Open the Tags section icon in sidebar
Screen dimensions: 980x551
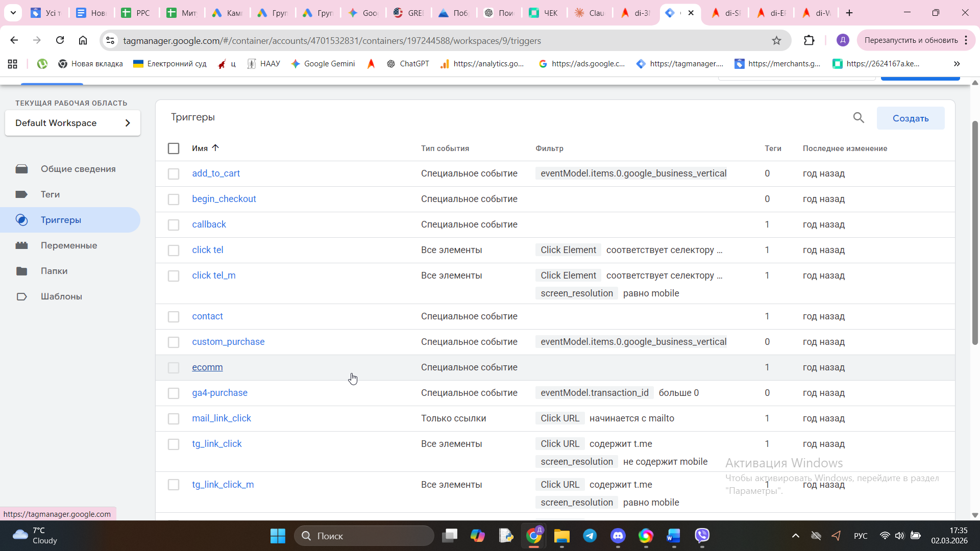[21, 194]
